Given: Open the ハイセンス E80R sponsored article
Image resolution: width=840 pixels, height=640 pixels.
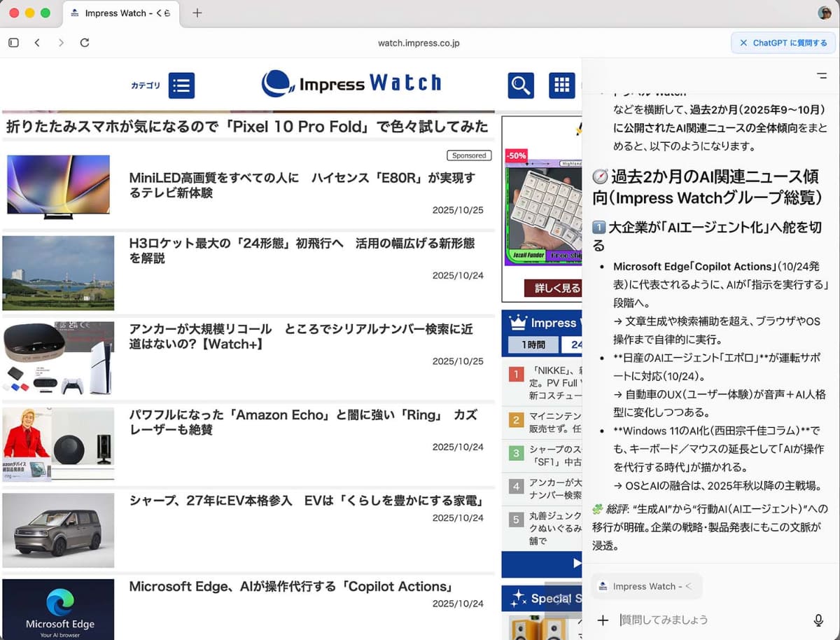Looking at the screenshot, I should tap(302, 185).
